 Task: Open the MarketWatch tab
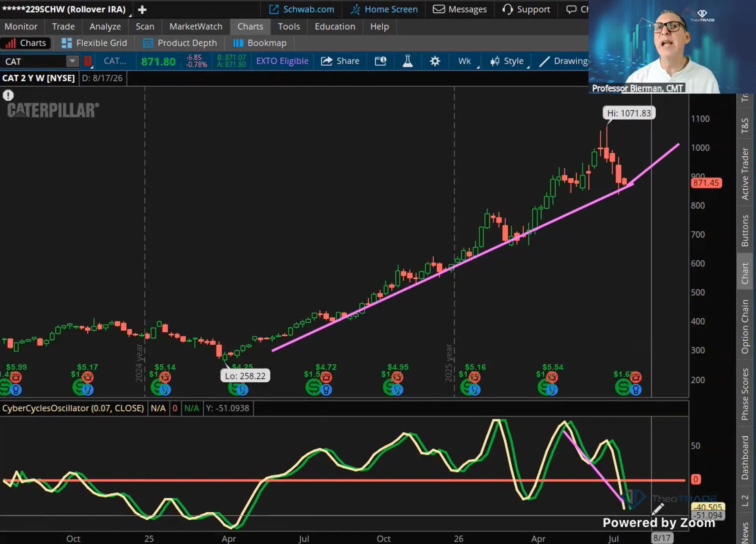point(196,26)
